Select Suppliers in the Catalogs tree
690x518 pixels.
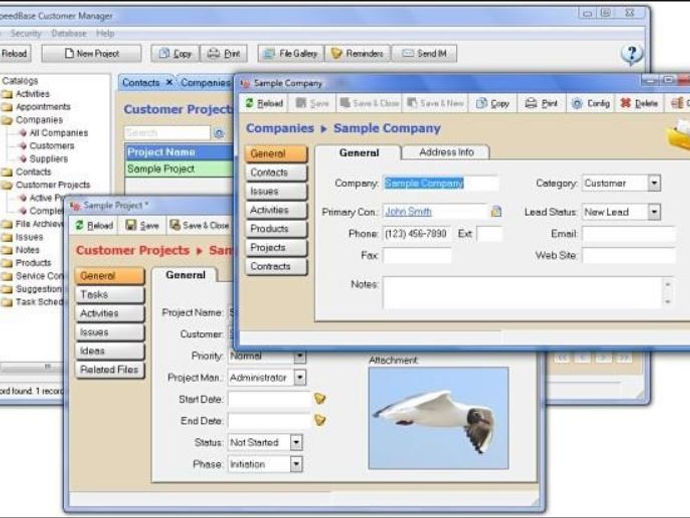click(x=48, y=159)
